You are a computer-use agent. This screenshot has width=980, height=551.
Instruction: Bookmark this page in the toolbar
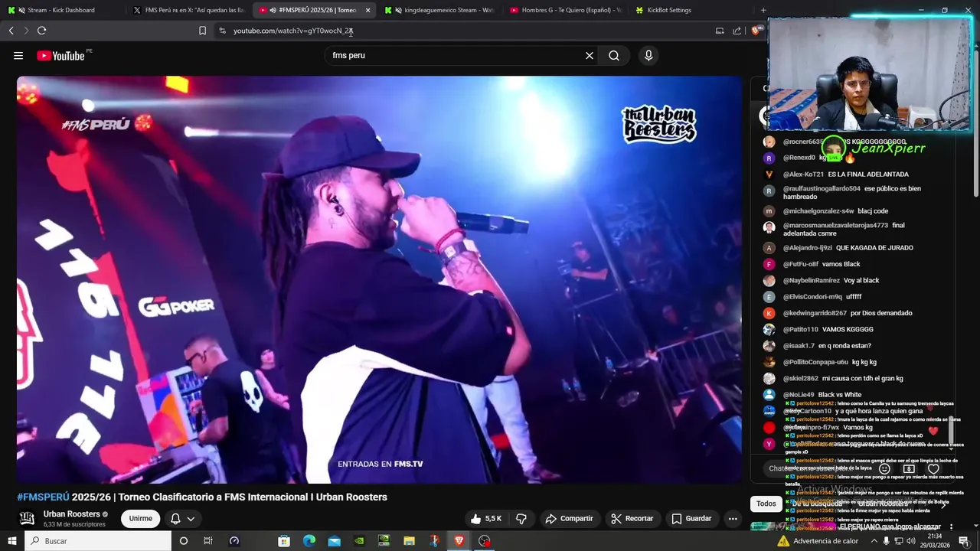[x=202, y=31]
